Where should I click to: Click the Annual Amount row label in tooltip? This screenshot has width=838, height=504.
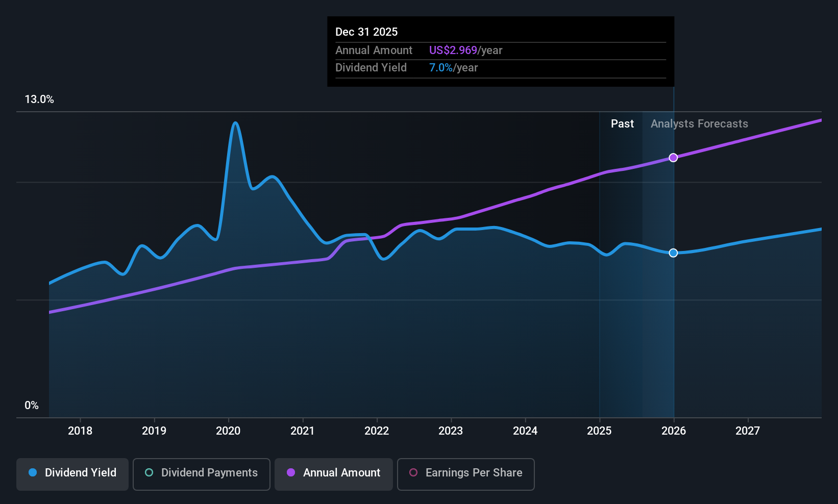(x=374, y=51)
